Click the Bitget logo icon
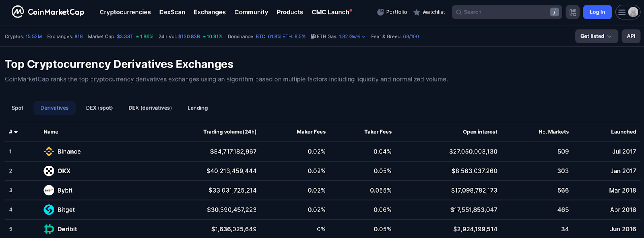644x238 pixels. tap(49, 210)
